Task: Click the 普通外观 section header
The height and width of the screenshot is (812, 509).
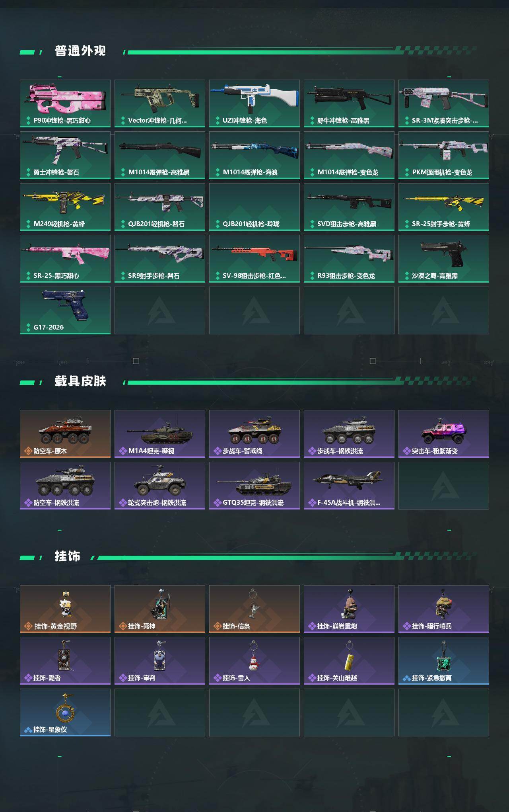Action: coord(80,51)
